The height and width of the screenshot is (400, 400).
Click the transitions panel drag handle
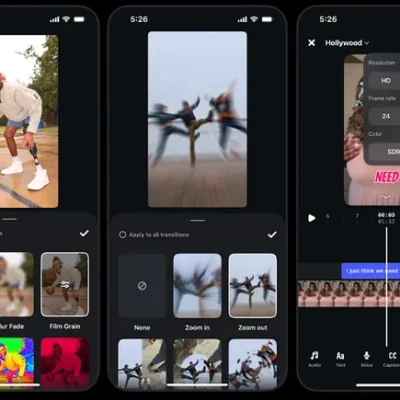pyautogui.click(x=197, y=220)
